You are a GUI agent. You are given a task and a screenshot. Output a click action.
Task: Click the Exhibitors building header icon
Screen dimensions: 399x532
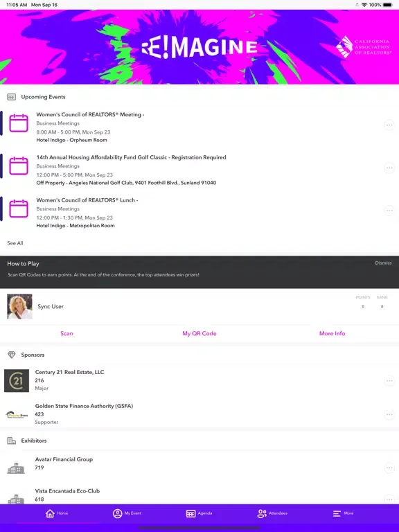tap(12, 441)
